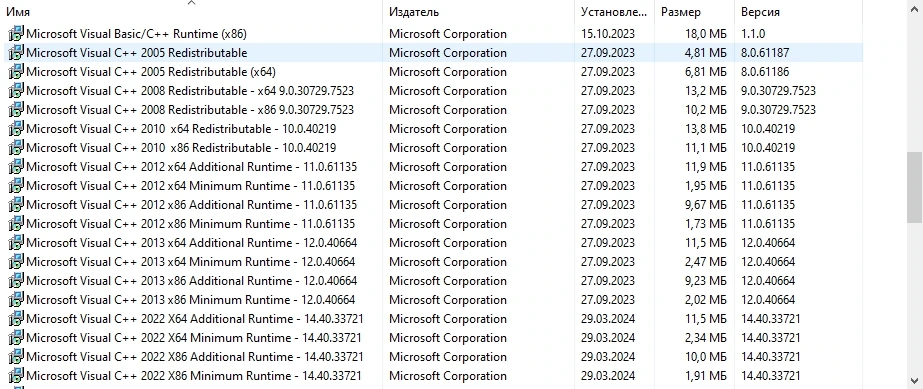Click the icon of Visual C++ 2005 Redistributable (x64)
The image size is (923, 389).
(x=16, y=72)
